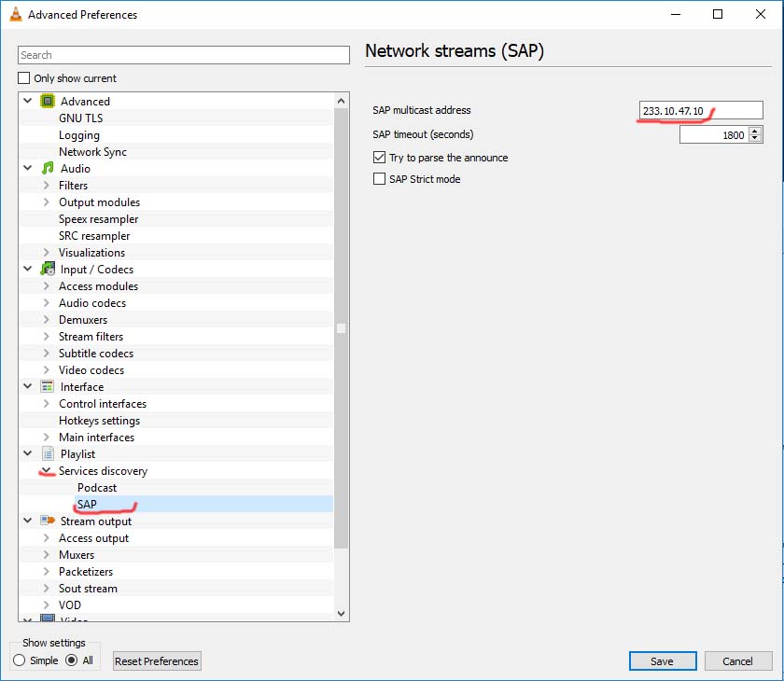The width and height of the screenshot is (784, 681).
Task: Click the Reset Preferences button
Action: coord(157,661)
